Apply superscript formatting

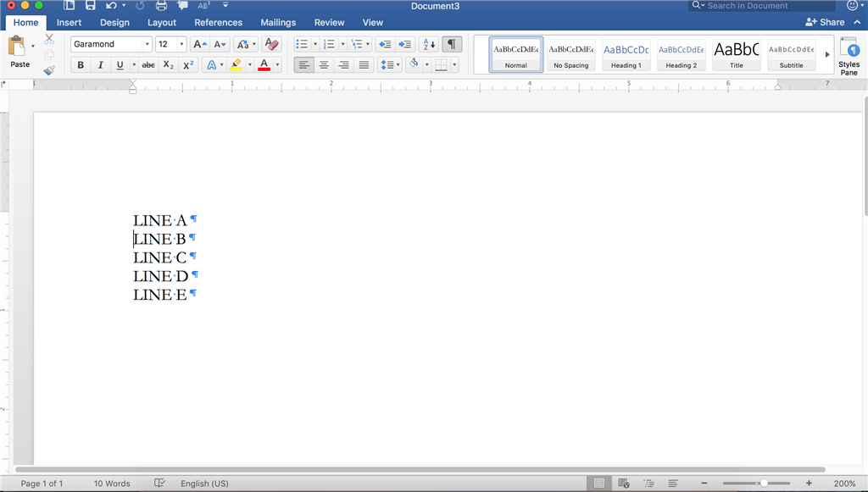(188, 64)
